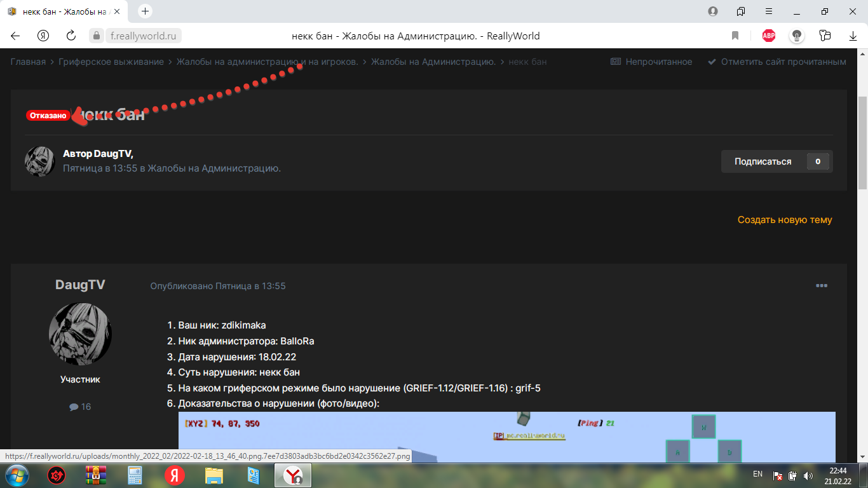
Task: Open the DaugTV username above the post avatar
Action: click(x=80, y=285)
